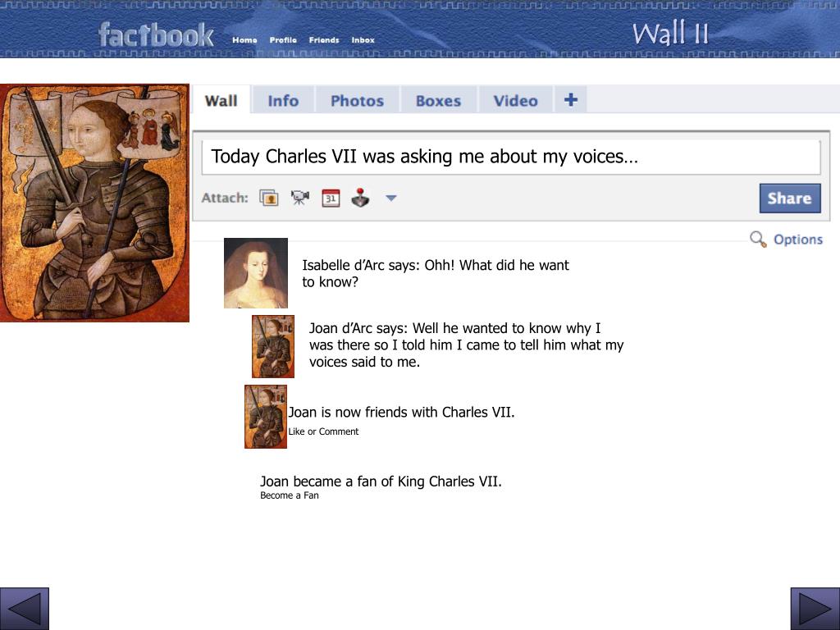Add a new tab with the plus

pyautogui.click(x=571, y=99)
